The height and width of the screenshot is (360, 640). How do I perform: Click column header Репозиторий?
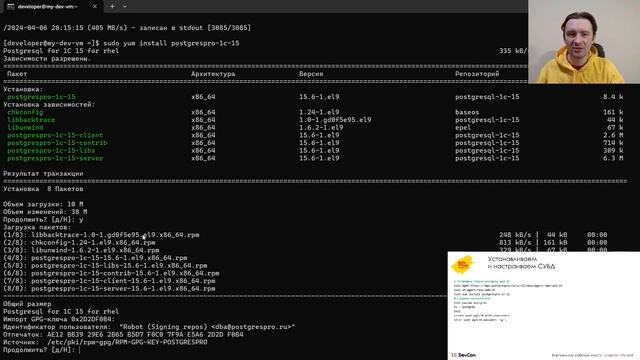tap(477, 74)
